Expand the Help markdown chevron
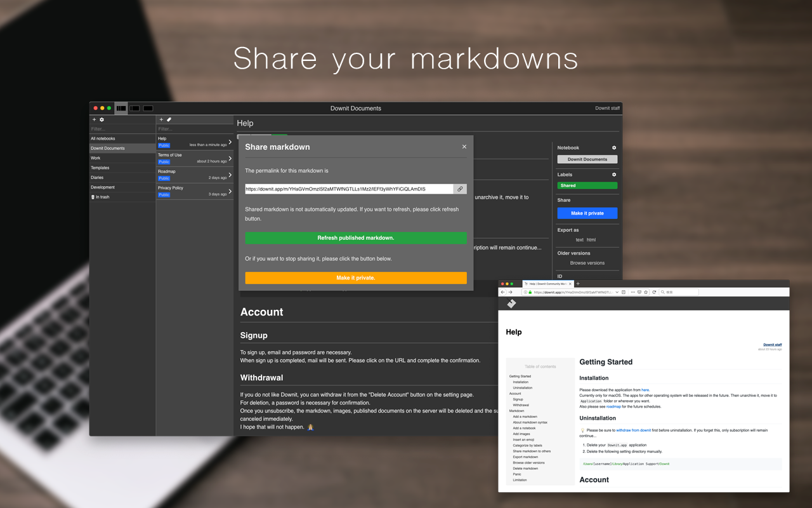 coord(230,142)
